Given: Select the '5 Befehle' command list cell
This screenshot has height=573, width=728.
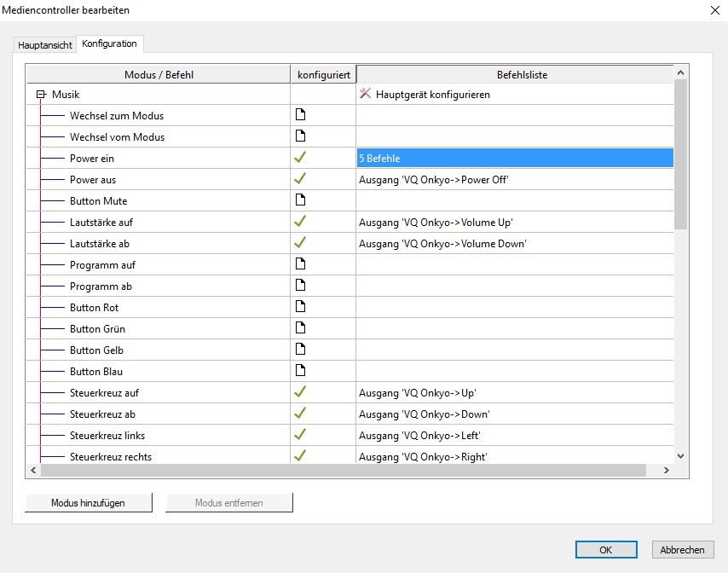Looking at the screenshot, I should [514, 159].
